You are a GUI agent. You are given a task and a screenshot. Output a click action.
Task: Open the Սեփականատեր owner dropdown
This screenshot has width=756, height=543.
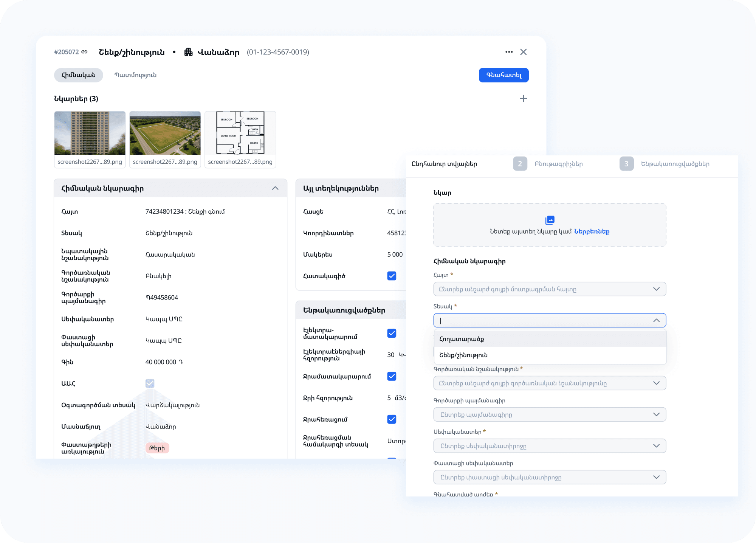point(549,446)
